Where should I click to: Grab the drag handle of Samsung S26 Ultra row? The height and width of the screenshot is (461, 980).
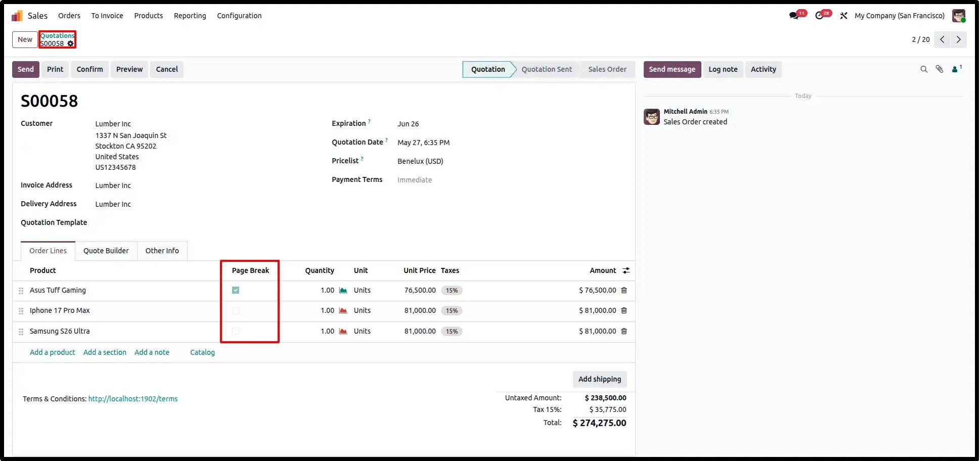click(21, 332)
